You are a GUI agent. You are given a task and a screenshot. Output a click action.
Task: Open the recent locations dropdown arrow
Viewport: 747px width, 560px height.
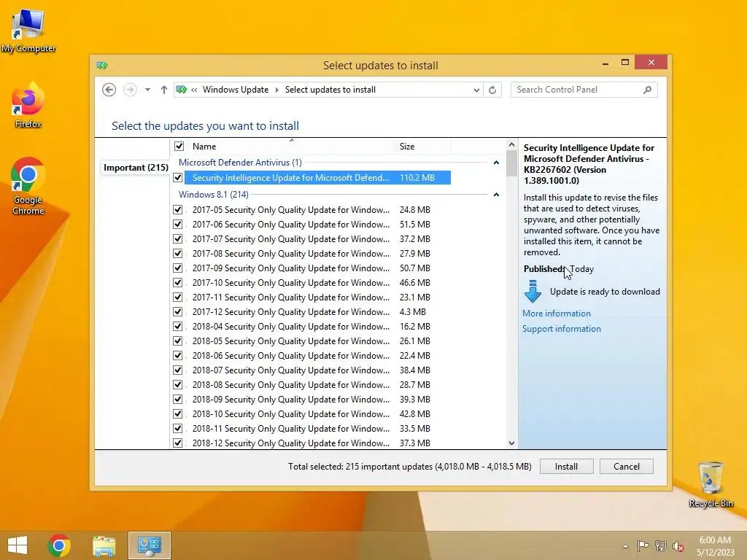147,90
